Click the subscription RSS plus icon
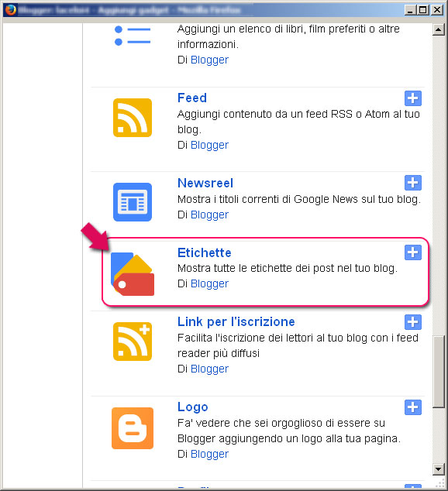Viewport: 448px width, 491px height. (133, 342)
